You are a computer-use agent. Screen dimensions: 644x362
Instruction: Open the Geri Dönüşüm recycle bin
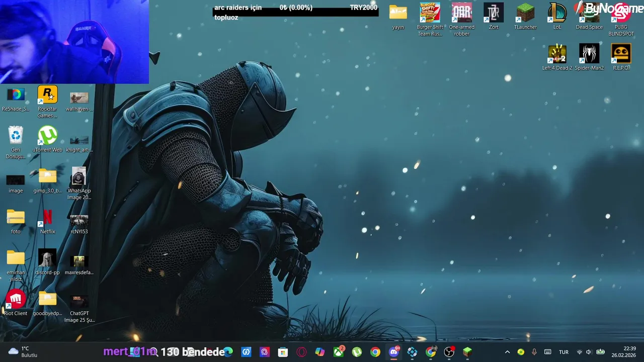16,143
